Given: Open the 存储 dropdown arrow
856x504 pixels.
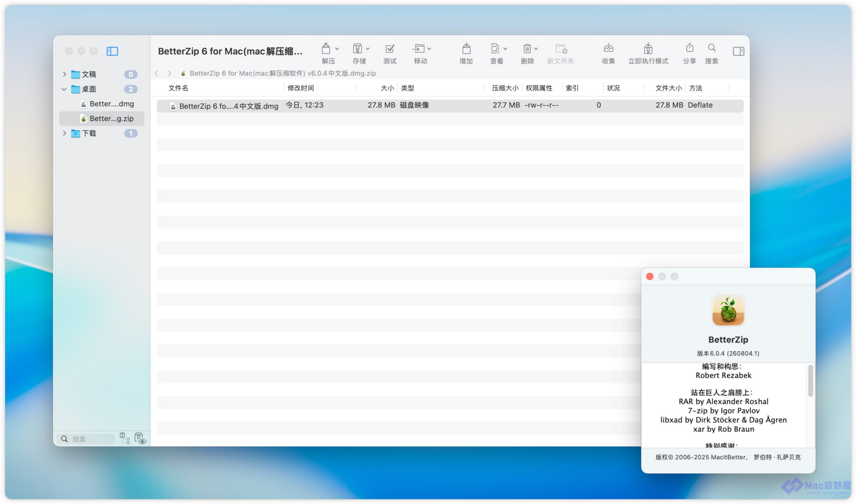Looking at the screenshot, I should [367, 49].
